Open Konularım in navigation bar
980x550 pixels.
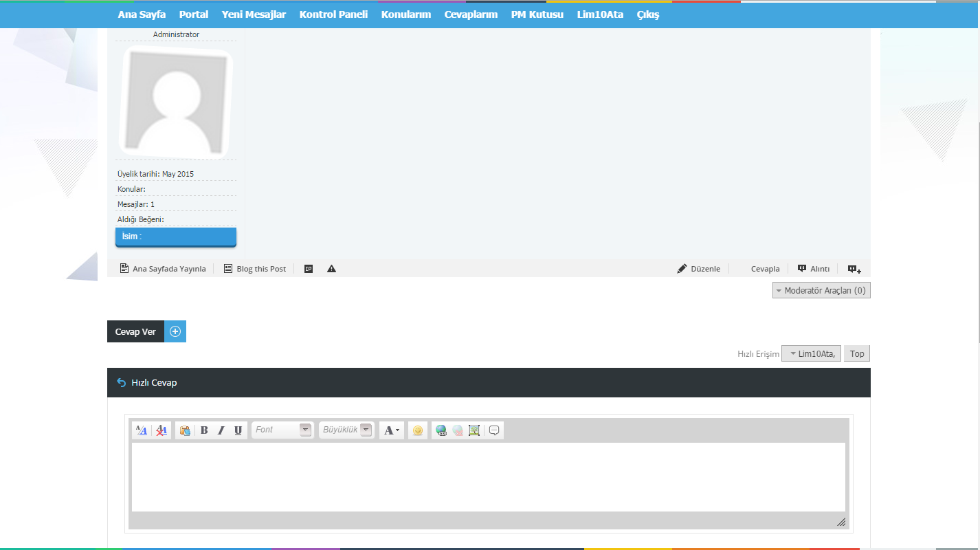(406, 14)
